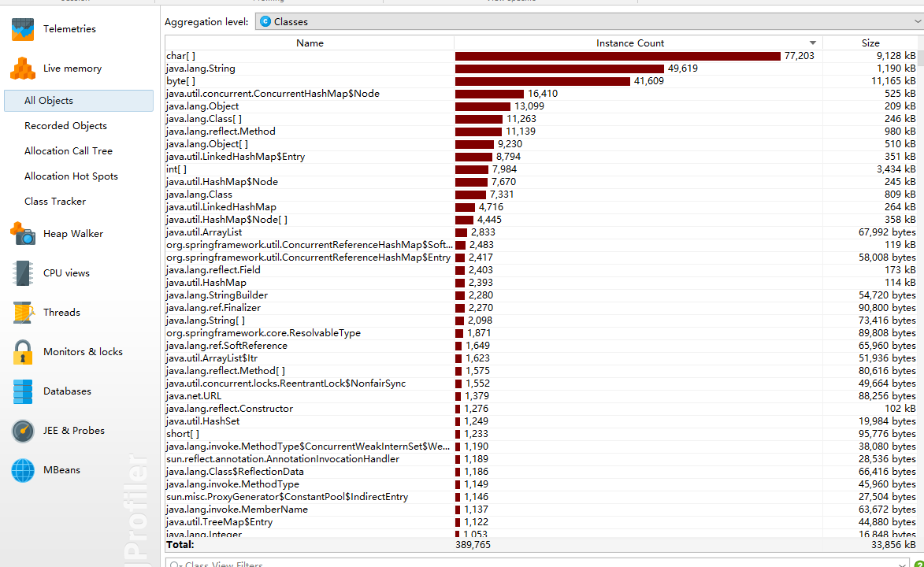Open JEE & Probes gauge icon
Viewport: 924px width, 567px height.
pyautogui.click(x=23, y=431)
